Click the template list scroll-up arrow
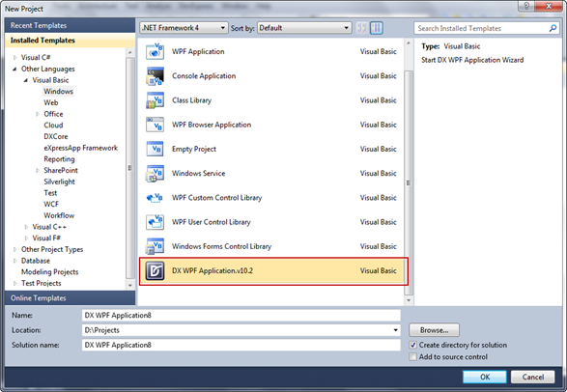567x392 pixels. pyautogui.click(x=409, y=43)
